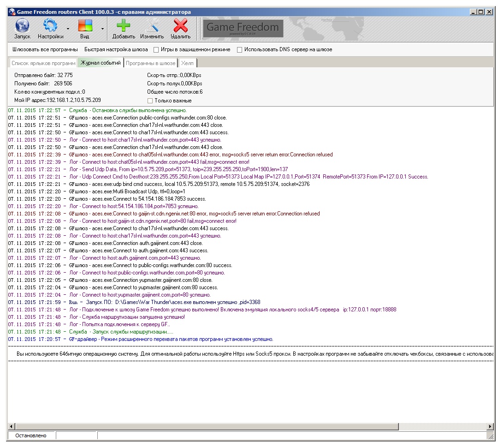Viewport: 504px width, 447px height.
Task: Click the Запуск globe icon
Action: click(x=22, y=25)
